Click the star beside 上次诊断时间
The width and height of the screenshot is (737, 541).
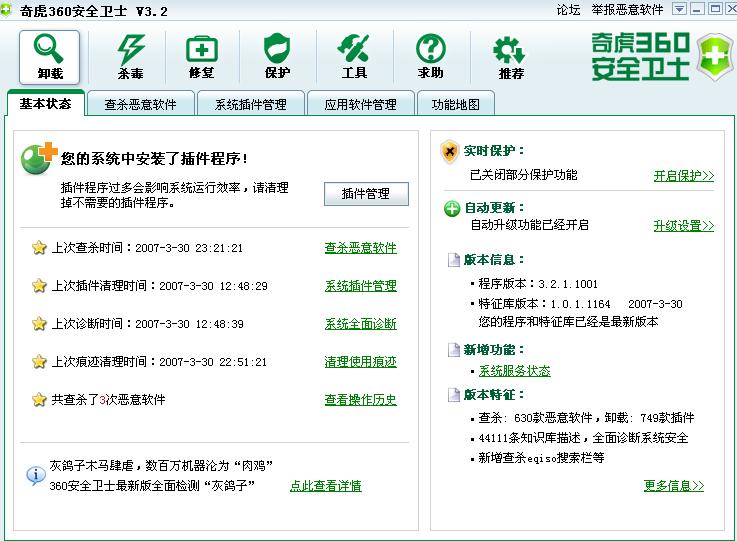tap(39, 323)
